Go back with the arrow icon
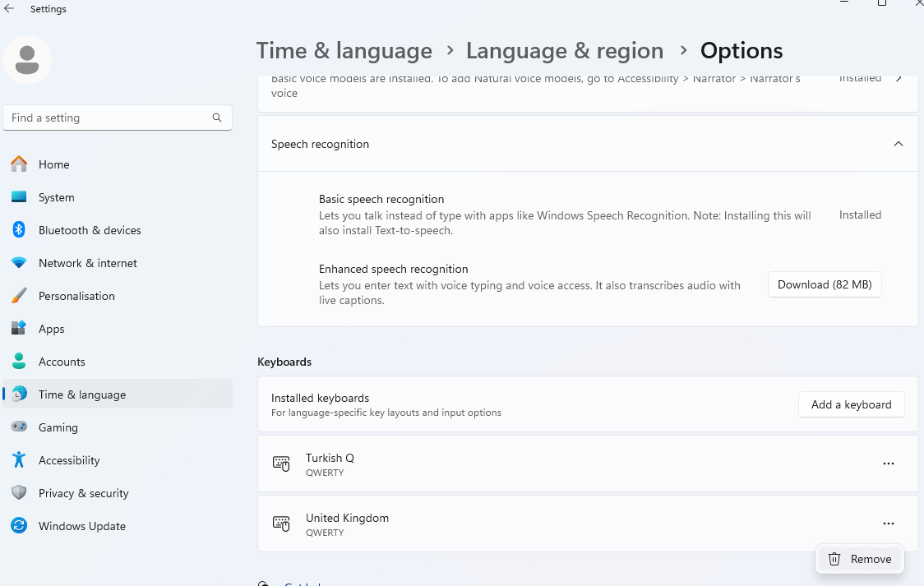The height and width of the screenshot is (586, 924). pyautogui.click(x=9, y=9)
